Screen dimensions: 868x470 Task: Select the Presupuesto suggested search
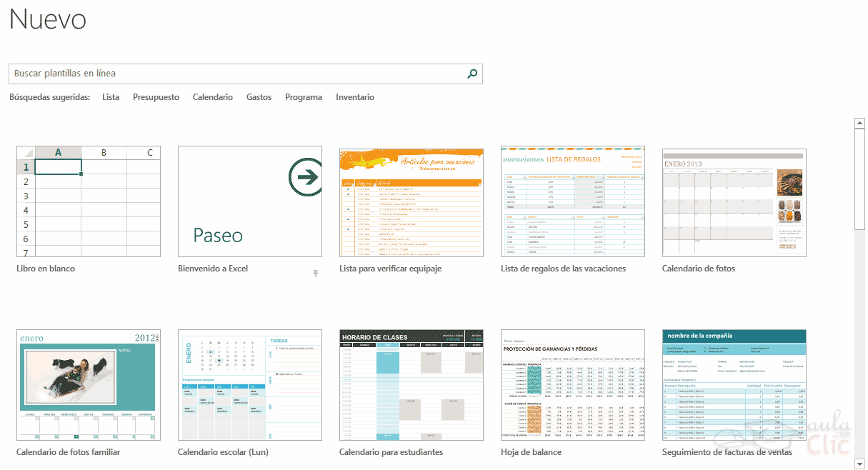pyautogui.click(x=156, y=97)
